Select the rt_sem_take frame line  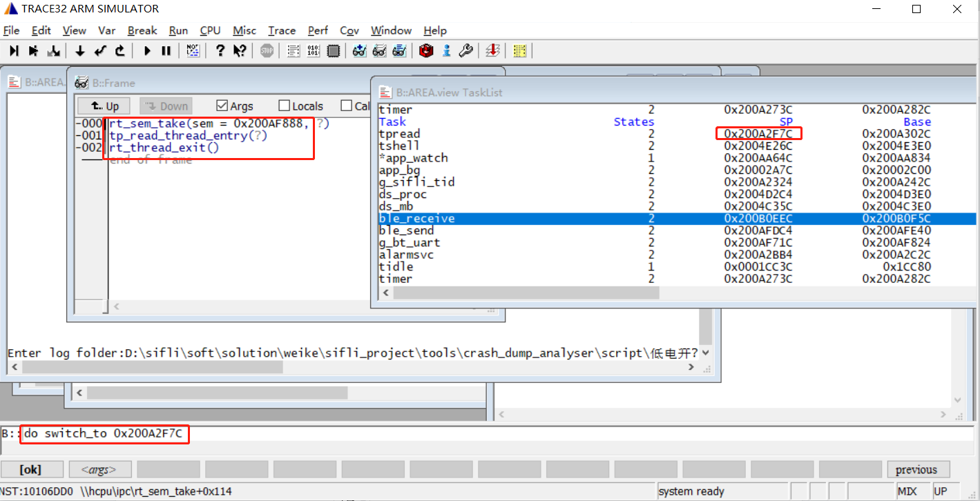coord(219,124)
